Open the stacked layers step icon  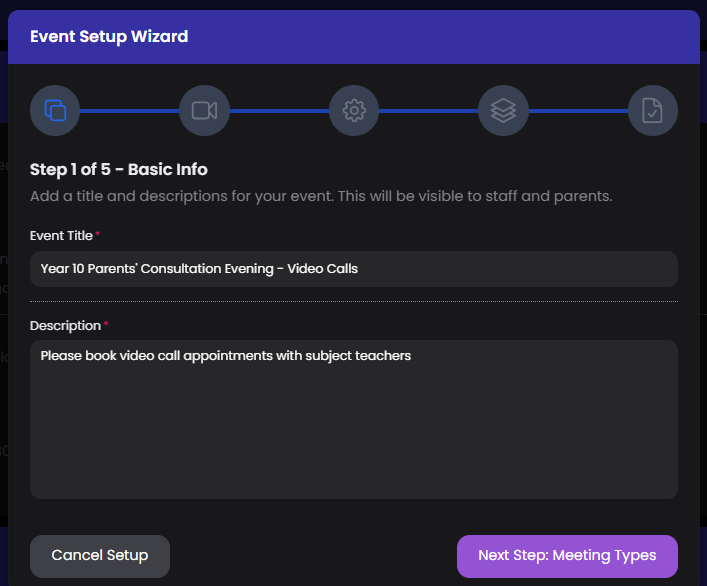tap(503, 110)
